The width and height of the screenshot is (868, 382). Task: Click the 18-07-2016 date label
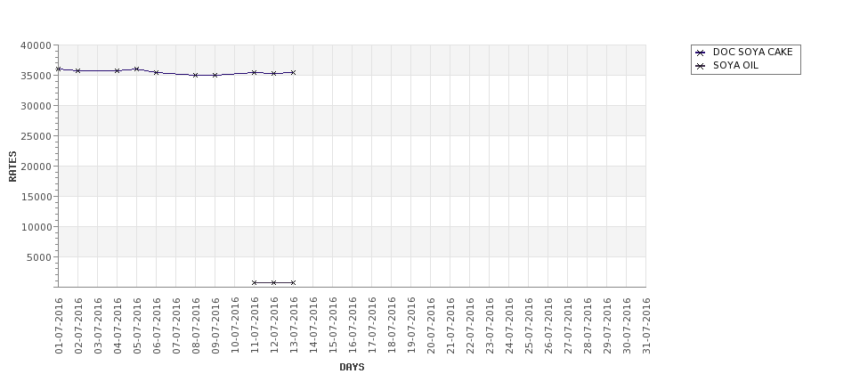392,326
